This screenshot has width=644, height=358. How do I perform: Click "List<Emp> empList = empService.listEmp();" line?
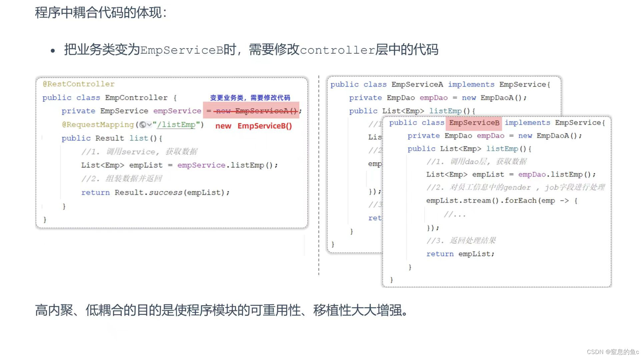click(x=179, y=165)
